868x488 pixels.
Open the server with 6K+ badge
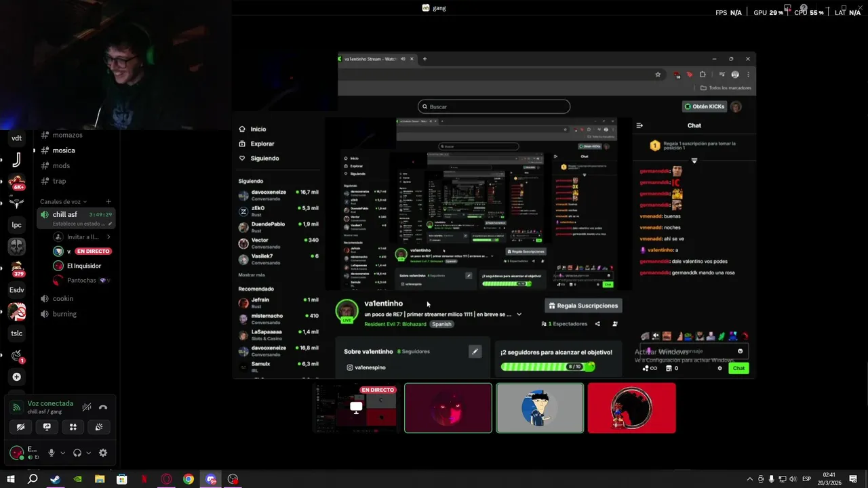(x=16, y=182)
